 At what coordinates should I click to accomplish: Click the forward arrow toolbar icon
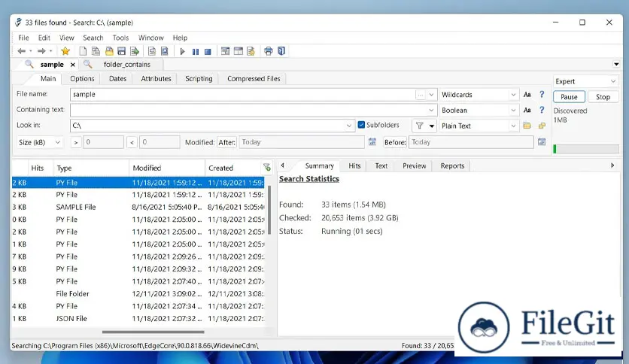[41, 51]
